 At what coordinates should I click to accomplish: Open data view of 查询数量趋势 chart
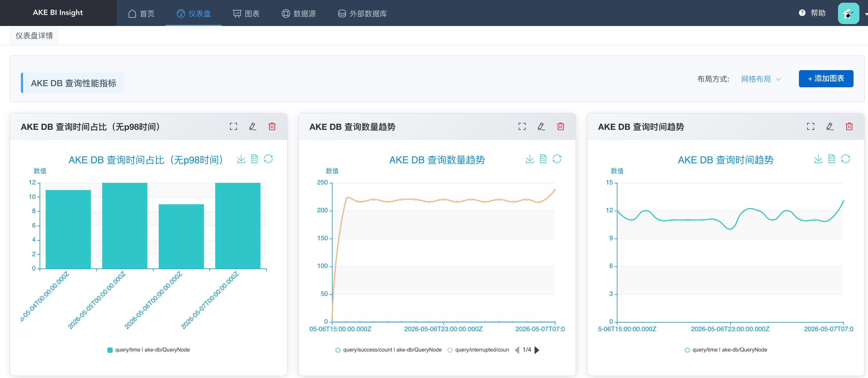click(x=543, y=159)
